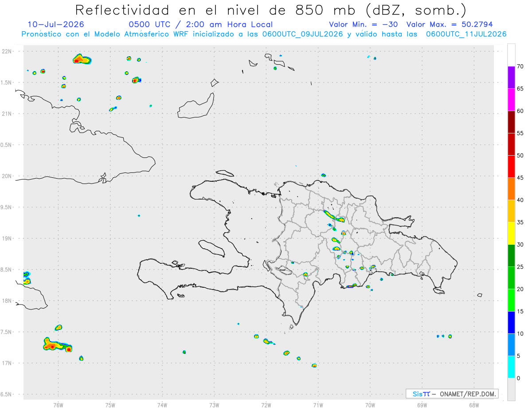Click the colorbar label "0"

click(x=518, y=378)
